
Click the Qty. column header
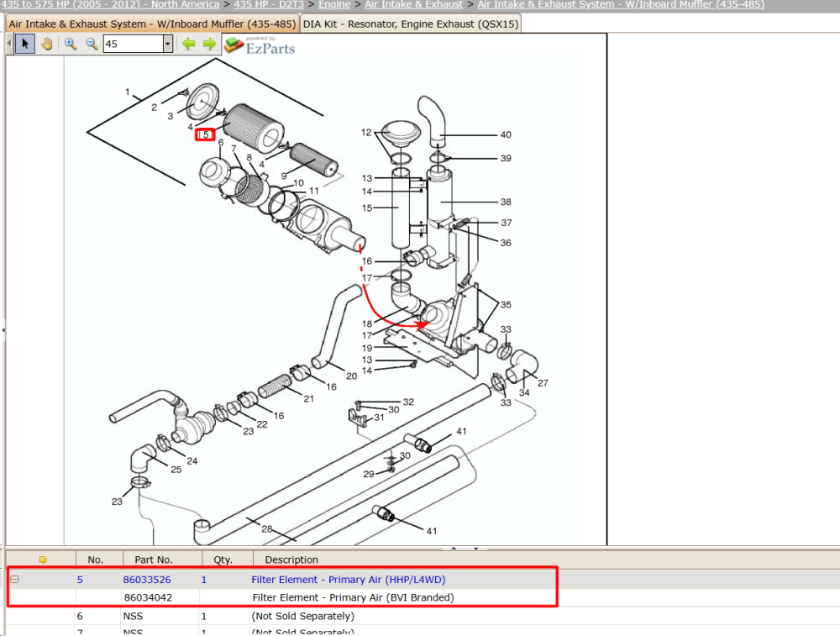(223, 560)
